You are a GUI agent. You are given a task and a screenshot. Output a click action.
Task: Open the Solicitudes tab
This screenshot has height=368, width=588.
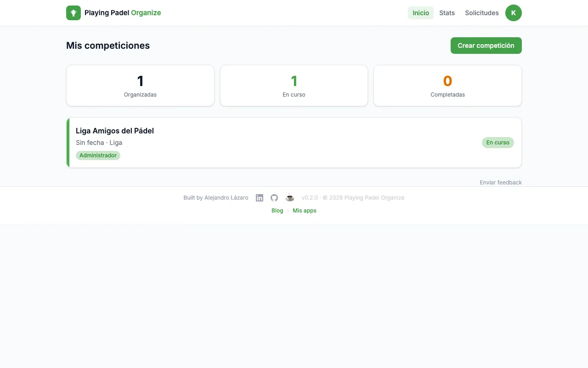click(x=482, y=13)
